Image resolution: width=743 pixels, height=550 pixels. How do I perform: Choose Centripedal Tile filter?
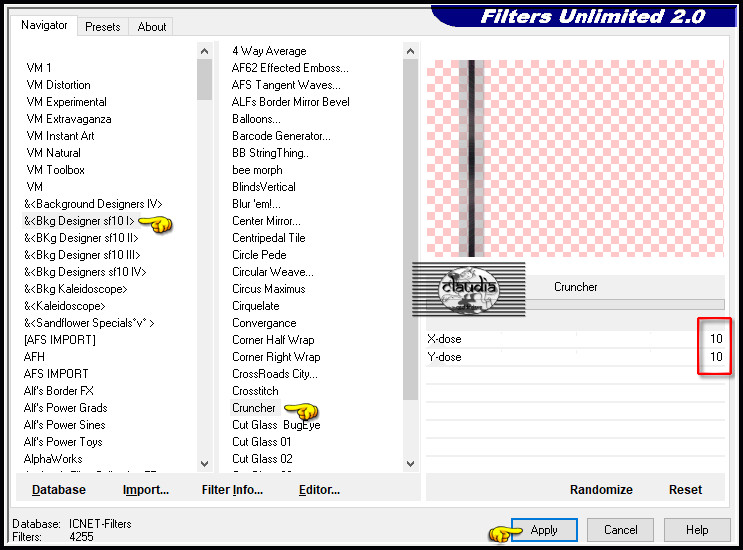pyautogui.click(x=269, y=238)
